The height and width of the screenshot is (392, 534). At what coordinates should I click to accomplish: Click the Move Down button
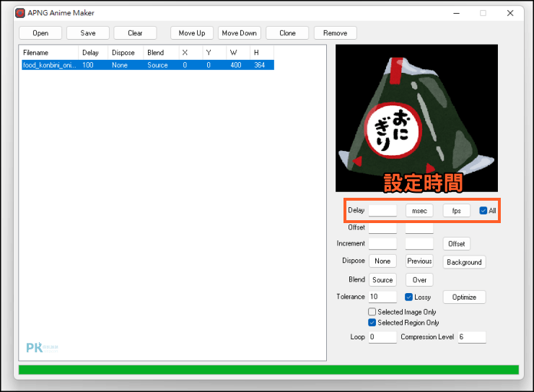(239, 33)
